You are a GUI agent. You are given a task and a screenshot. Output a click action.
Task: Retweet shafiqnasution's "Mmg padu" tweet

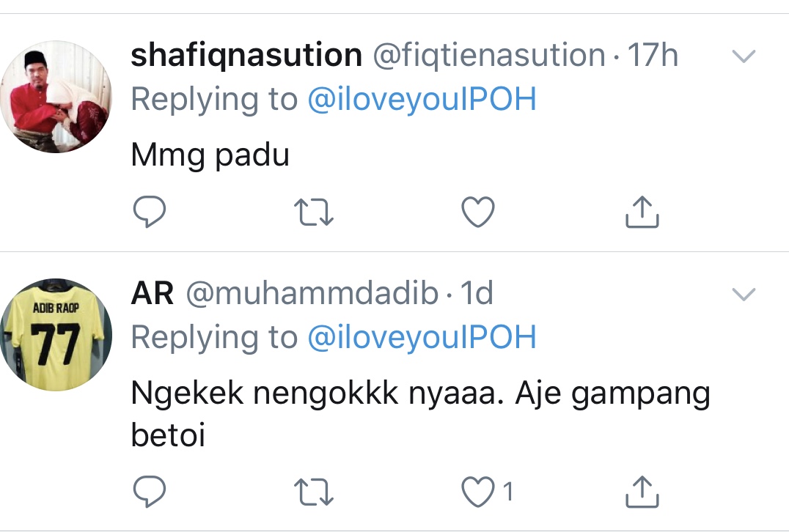click(x=314, y=213)
